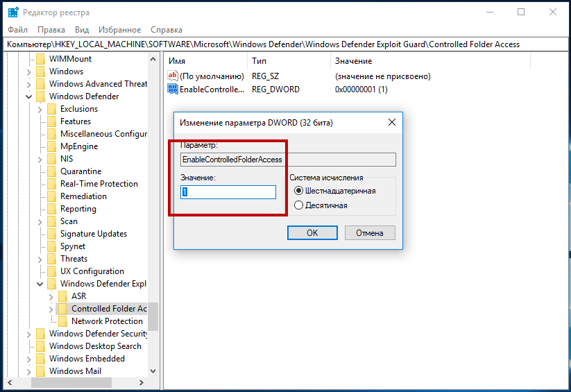Screen dimensions: 571x392
Task: Select the Десятичная radio button
Action: [298, 205]
